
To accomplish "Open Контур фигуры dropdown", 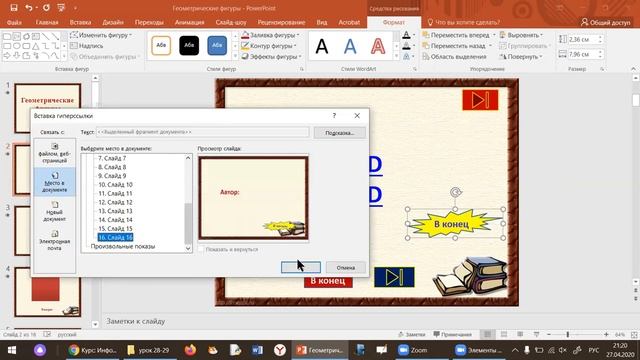I will 269,46.
